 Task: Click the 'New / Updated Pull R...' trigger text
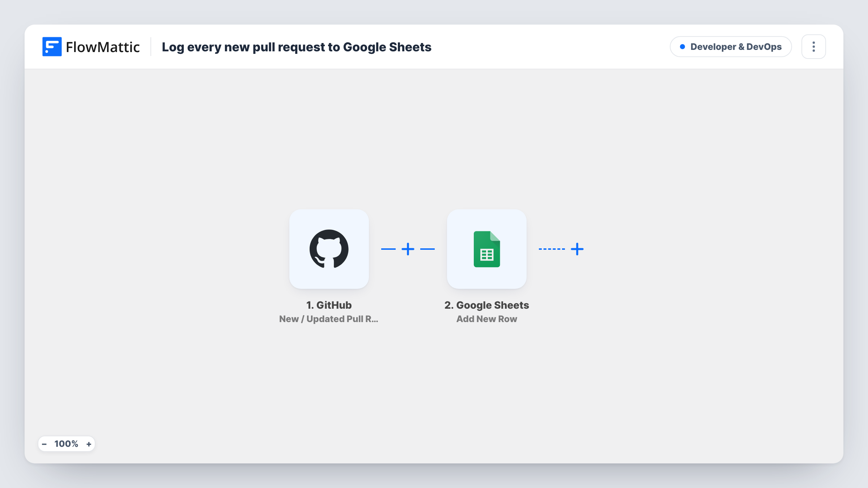click(x=329, y=319)
